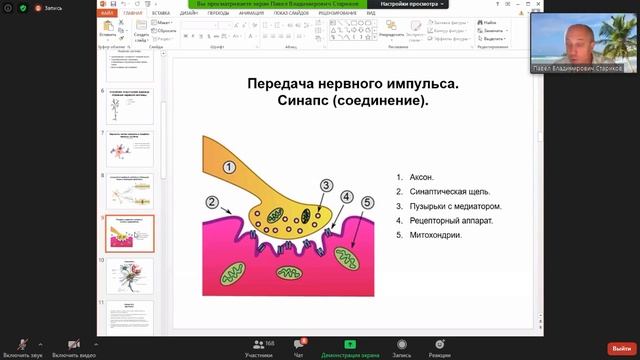The width and height of the screenshot is (640, 360).
Task: Click Заменить replace button
Action: point(493,31)
